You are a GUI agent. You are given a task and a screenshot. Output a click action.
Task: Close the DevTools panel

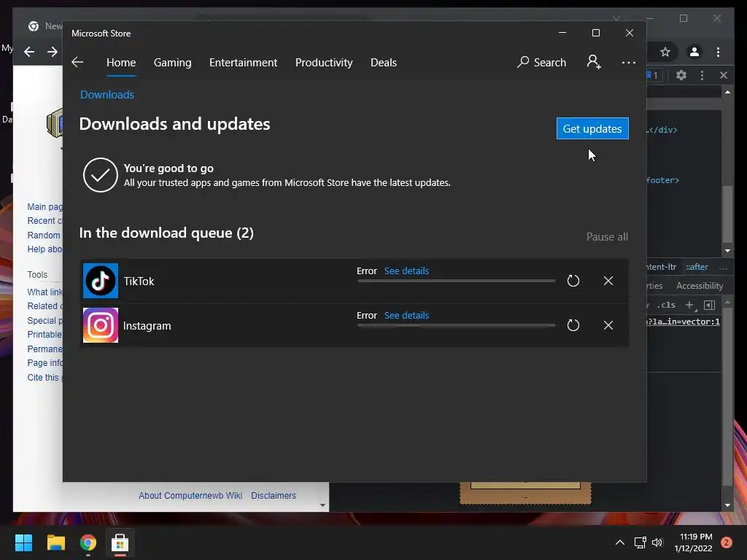click(x=724, y=75)
